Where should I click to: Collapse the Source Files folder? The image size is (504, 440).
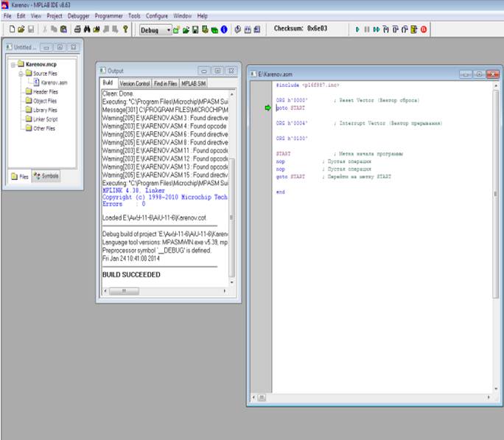pyautogui.click(x=21, y=74)
